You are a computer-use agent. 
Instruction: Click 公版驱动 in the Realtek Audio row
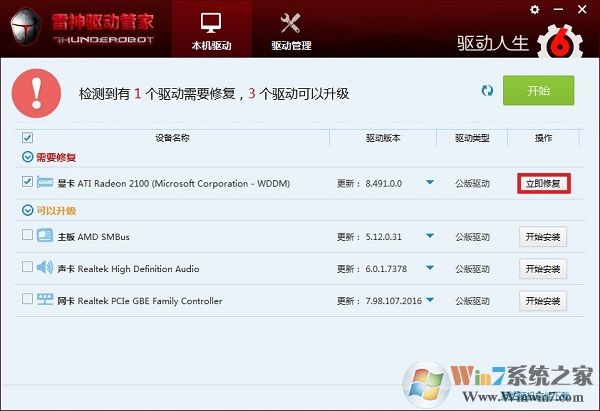click(x=472, y=269)
